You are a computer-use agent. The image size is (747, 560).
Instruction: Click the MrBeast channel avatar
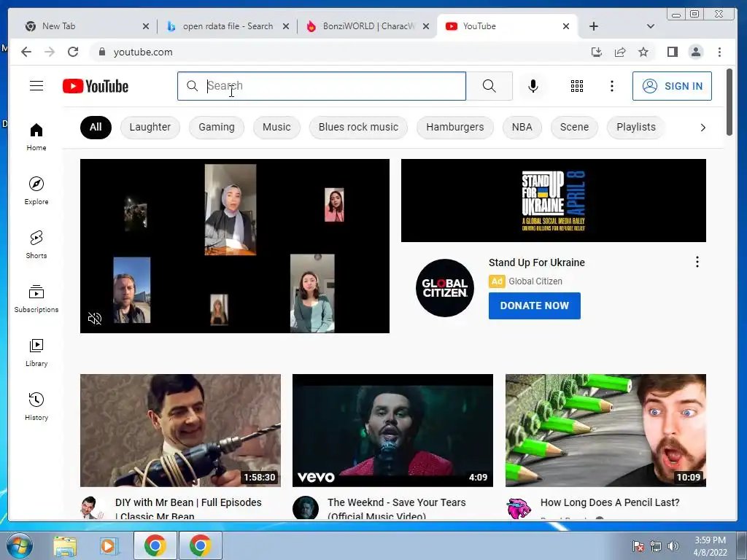[x=519, y=508]
